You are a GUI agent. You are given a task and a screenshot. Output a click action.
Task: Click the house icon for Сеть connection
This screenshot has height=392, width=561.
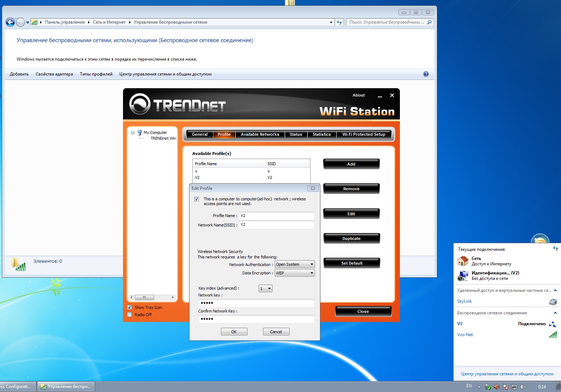463,261
